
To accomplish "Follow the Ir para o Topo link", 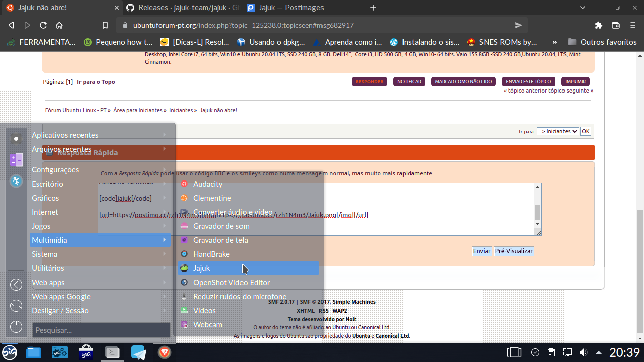I will pos(96,82).
